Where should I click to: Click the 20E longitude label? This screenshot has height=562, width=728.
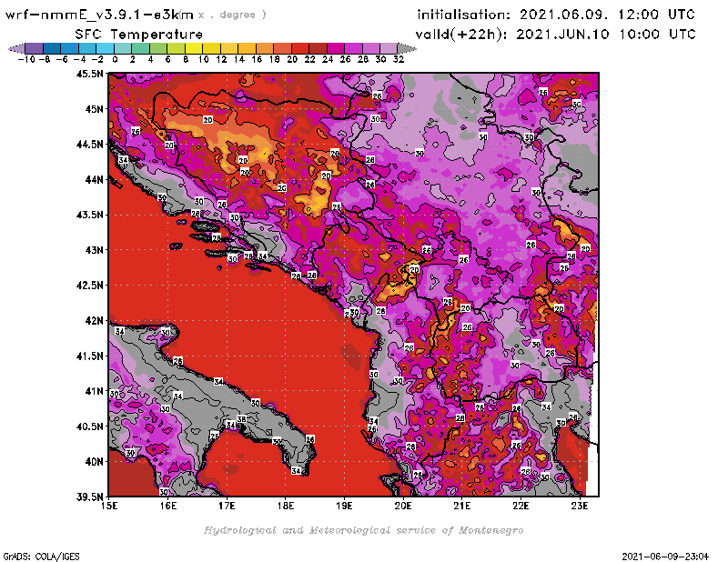point(403,506)
